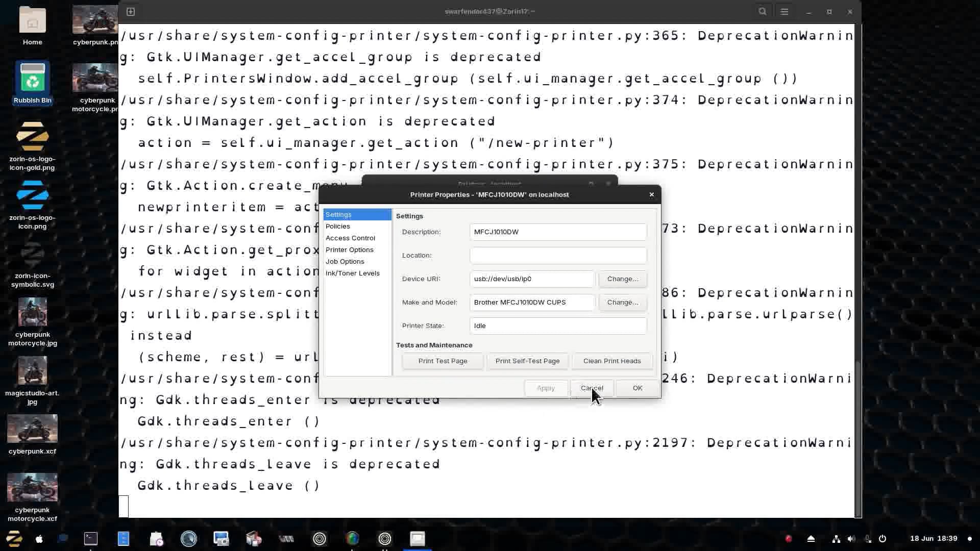Viewport: 980px width, 551px height.
Task: Click the Print Test Page button
Action: pos(443,361)
